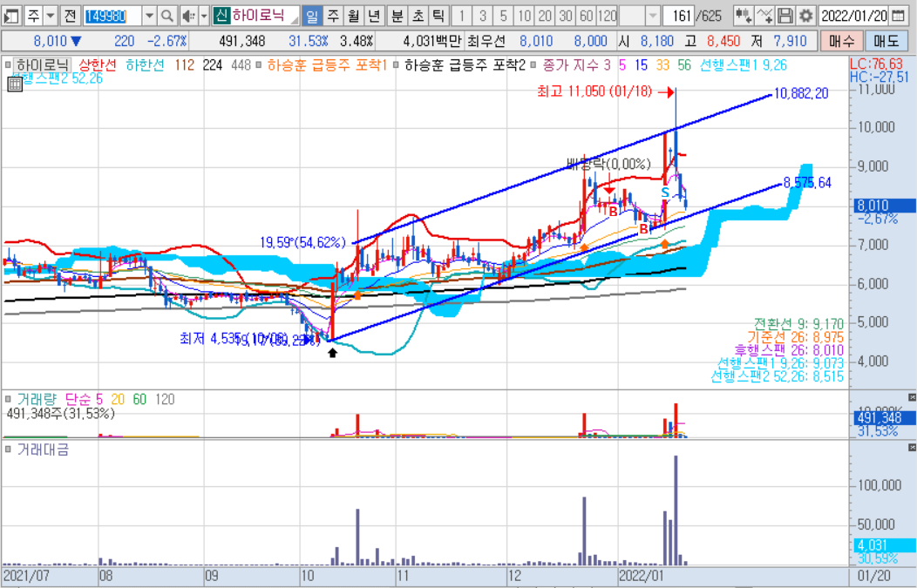Open custom interval dropdown after 120
Viewport: 917px width, 588px height.
coord(653,16)
